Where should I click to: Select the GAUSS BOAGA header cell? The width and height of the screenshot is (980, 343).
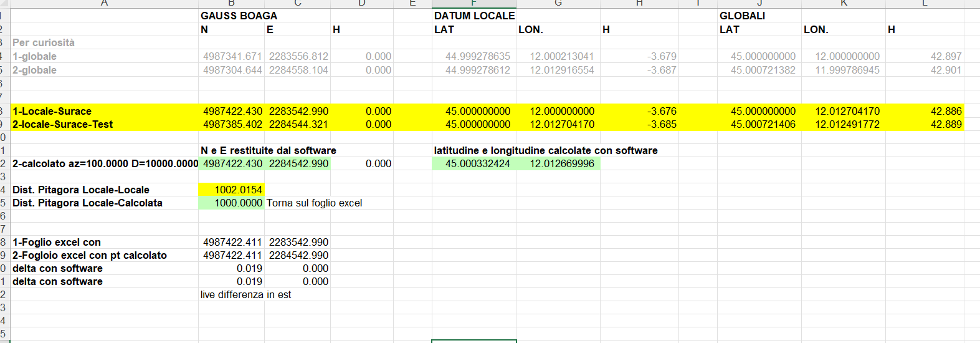239,16
